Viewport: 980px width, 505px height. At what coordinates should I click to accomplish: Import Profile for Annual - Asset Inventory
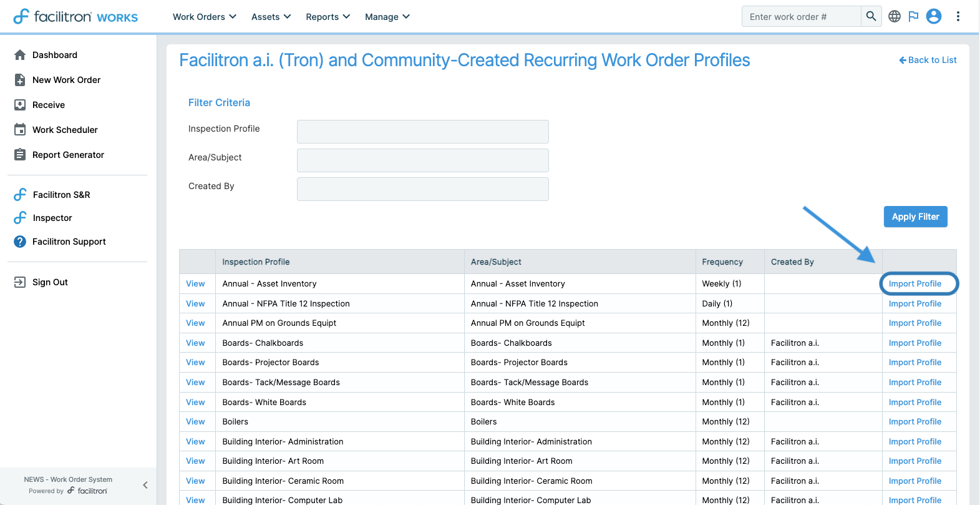[915, 283]
